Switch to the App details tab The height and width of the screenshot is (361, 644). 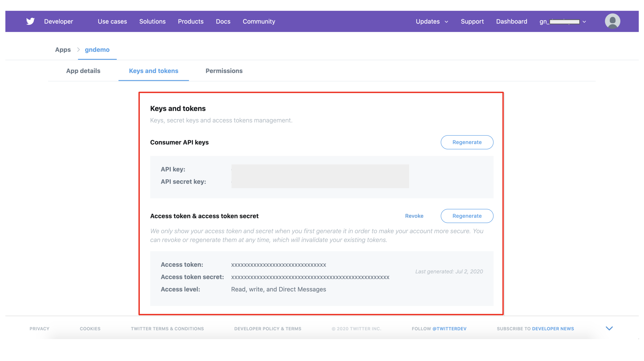coord(83,71)
